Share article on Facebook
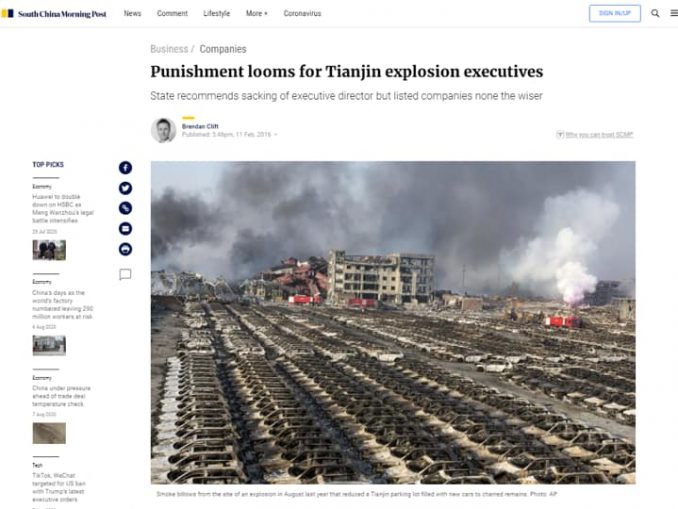The height and width of the screenshot is (509, 678). tap(125, 168)
